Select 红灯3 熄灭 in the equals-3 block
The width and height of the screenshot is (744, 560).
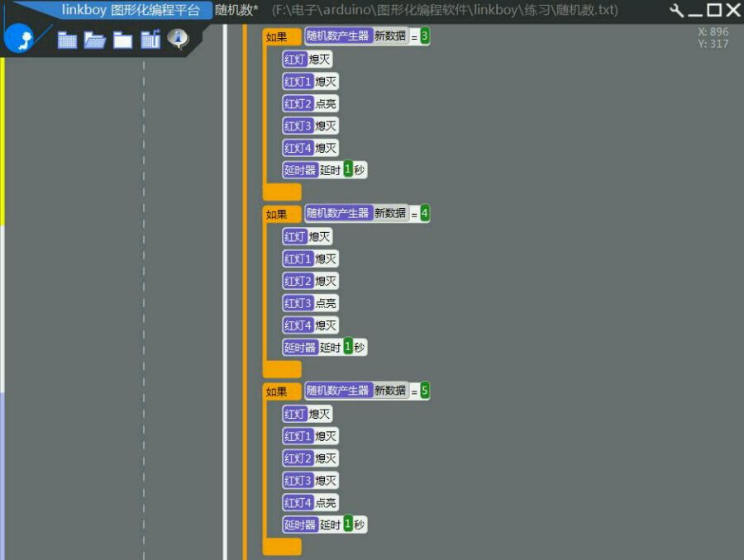pyautogui.click(x=310, y=126)
